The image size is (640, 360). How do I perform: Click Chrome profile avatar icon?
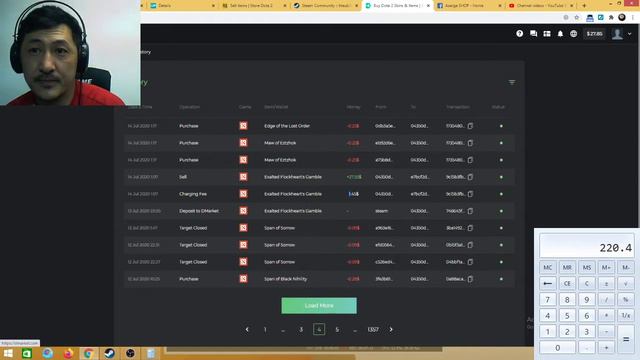[x=622, y=17]
